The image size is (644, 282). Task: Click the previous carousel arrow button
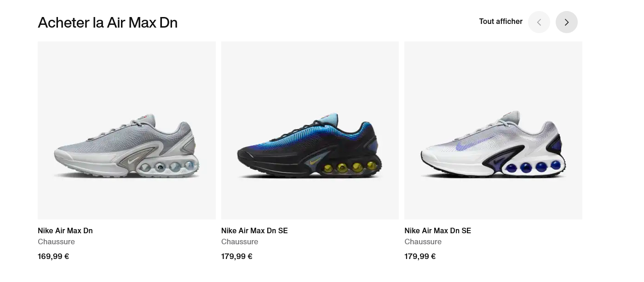[x=539, y=22]
